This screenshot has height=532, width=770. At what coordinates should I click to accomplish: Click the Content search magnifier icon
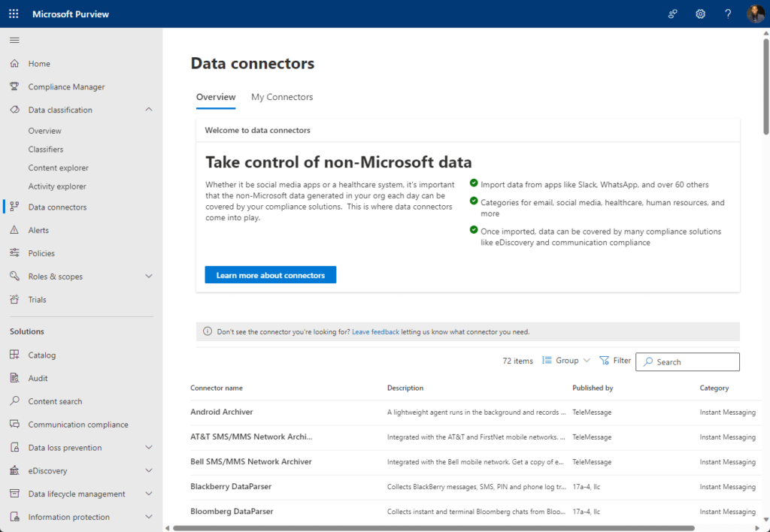15,401
